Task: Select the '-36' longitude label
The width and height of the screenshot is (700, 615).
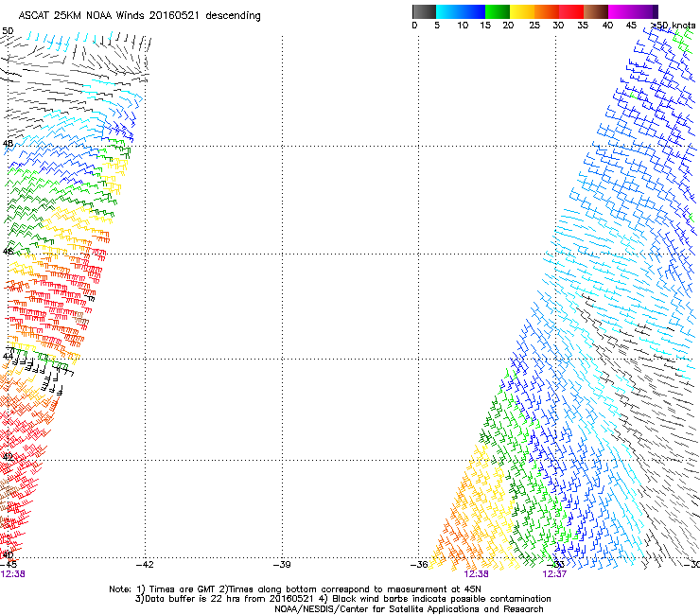Action: [x=419, y=565]
